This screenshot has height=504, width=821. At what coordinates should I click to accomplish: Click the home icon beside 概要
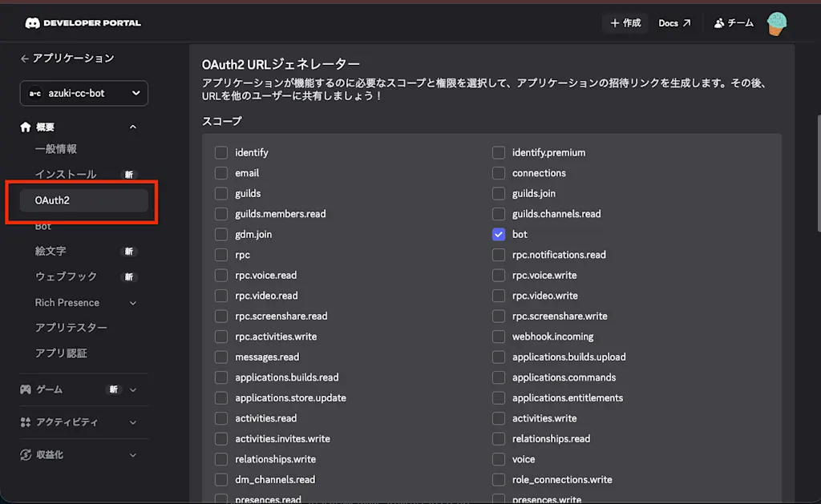click(x=25, y=127)
